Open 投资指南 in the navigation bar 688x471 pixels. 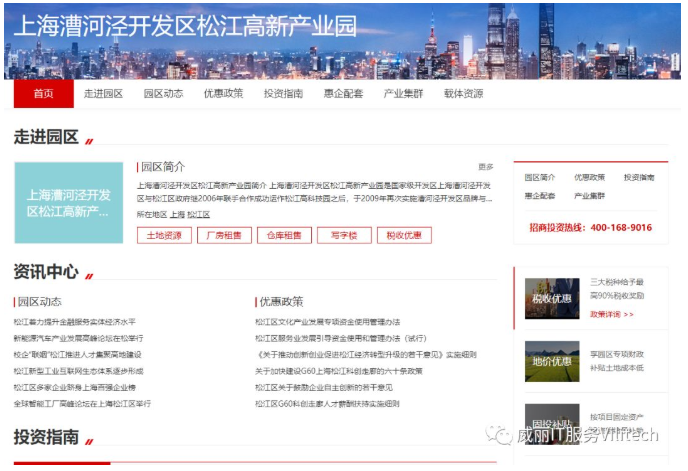pyautogui.click(x=283, y=93)
